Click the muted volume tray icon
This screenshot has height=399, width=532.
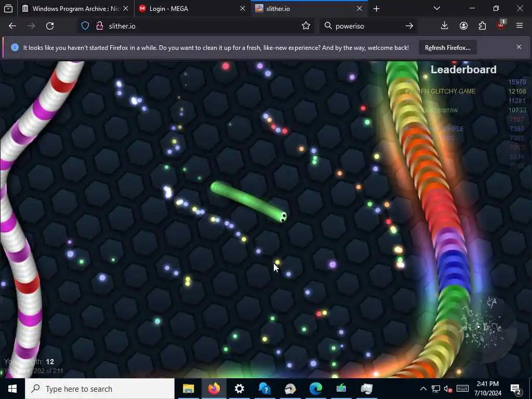448,389
